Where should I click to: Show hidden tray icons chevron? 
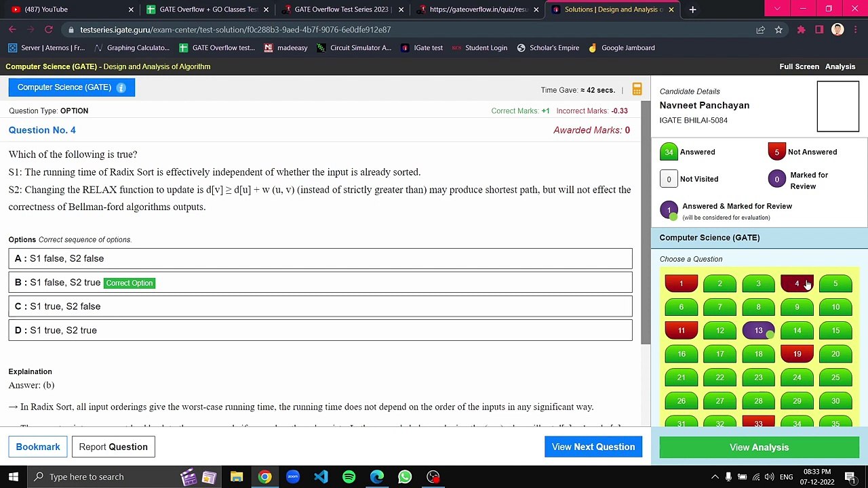(715, 477)
